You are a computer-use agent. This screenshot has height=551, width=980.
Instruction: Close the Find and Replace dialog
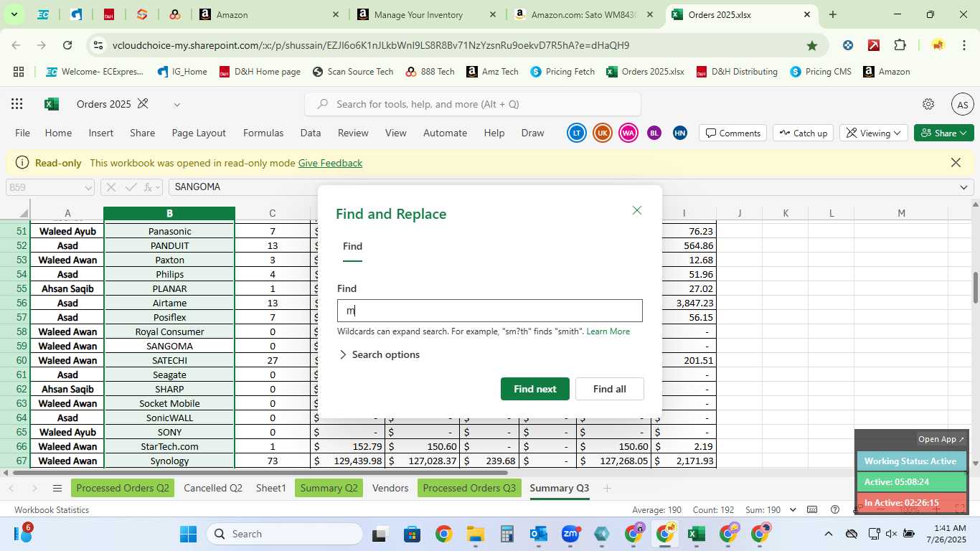point(636,210)
